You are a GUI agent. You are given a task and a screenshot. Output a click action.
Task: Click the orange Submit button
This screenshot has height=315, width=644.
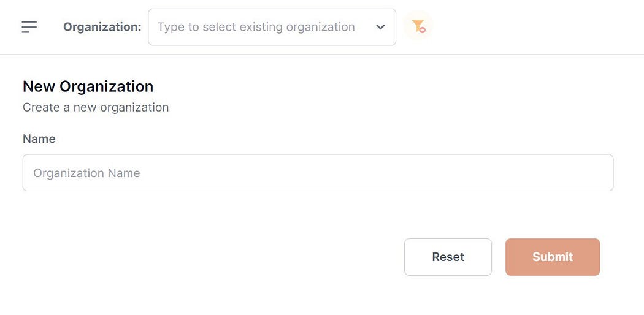[552, 257]
